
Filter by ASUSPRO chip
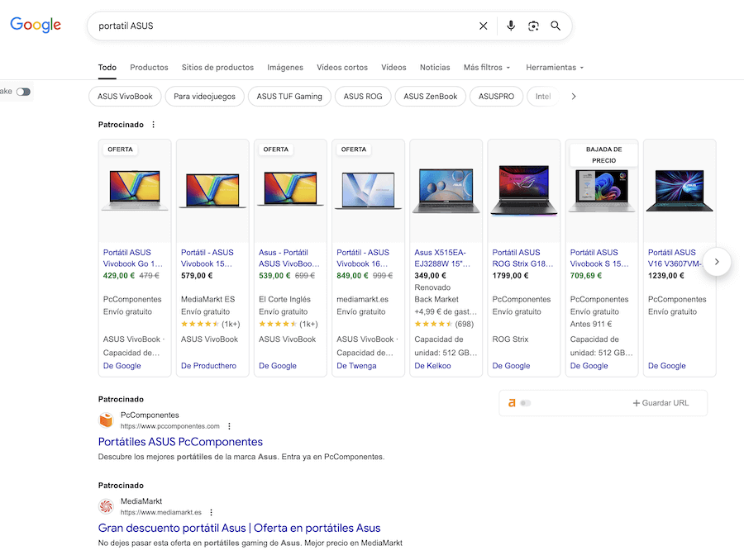click(x=496, y=97)
